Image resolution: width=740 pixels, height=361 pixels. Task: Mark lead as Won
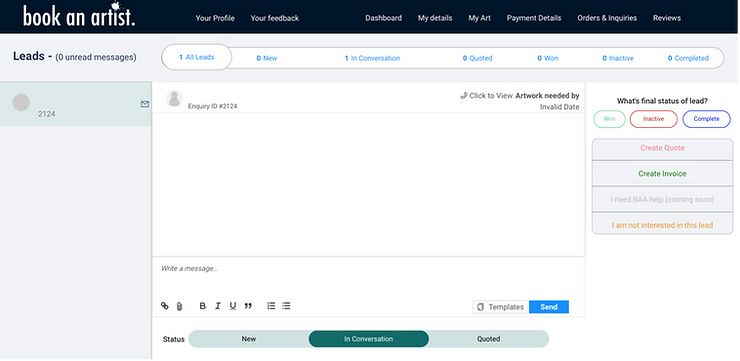pos(609,119)
